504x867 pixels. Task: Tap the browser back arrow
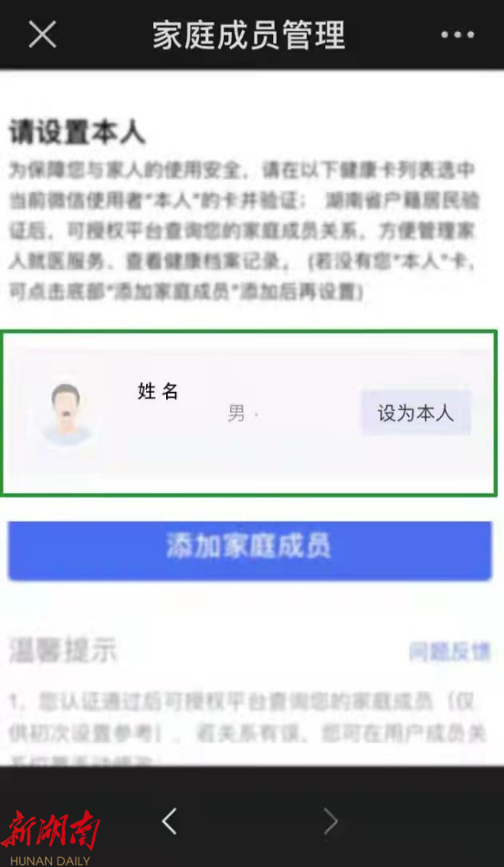[x=169, y=821]
